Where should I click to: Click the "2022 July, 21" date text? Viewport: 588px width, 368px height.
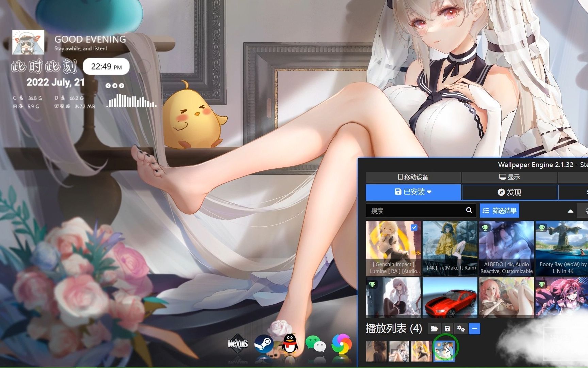pos(55,82)
